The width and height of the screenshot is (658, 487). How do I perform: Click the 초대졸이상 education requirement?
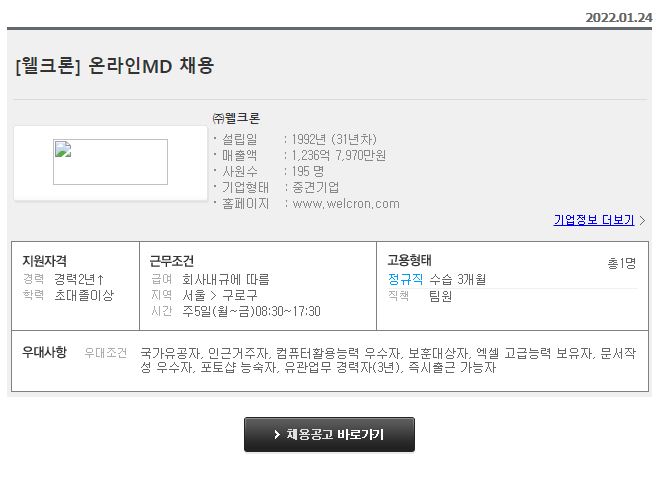point(84,295)
